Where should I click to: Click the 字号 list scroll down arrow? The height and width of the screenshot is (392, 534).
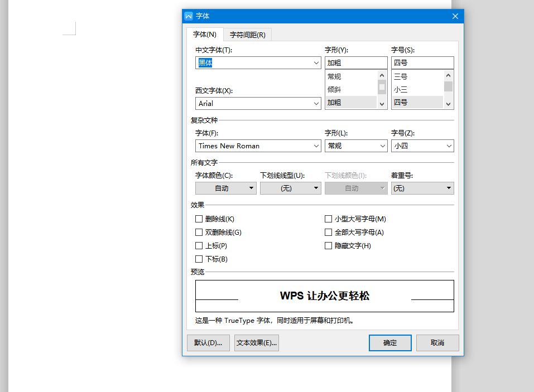click(448, 104)
